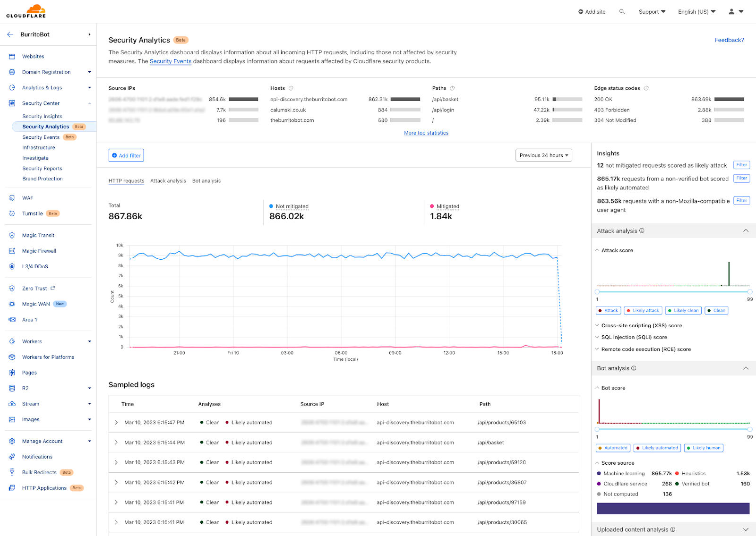Toggle the Likely attack score badge

point(643,310)
